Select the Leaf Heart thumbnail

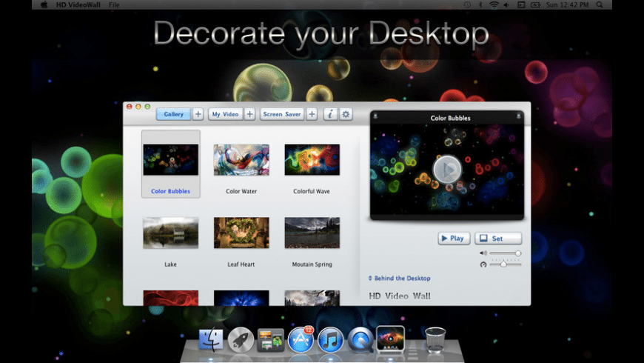[x=241, y=233]
